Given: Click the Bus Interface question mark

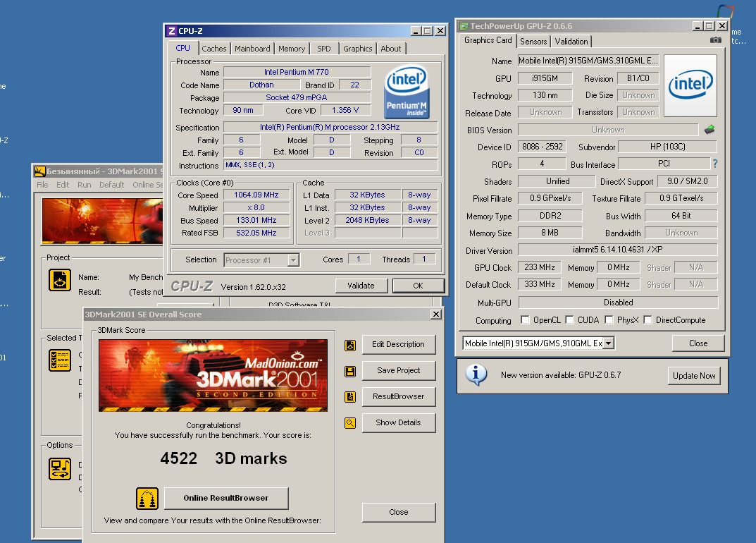Looking at the screenshot, I should 715,164.
